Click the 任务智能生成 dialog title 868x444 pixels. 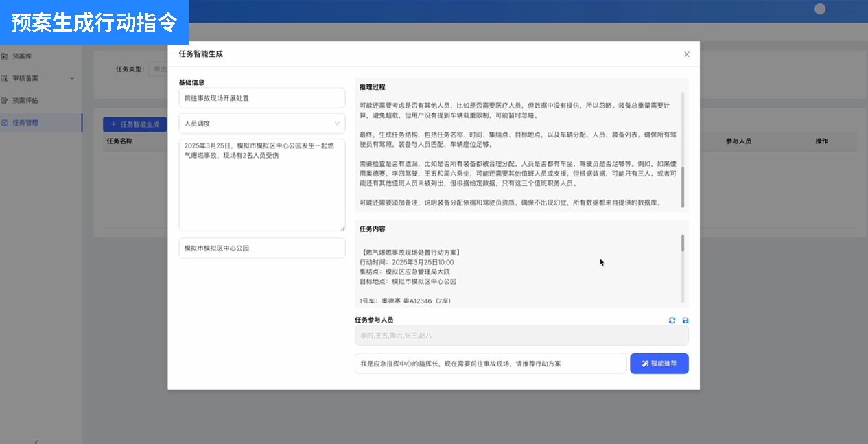pos(200,54)
